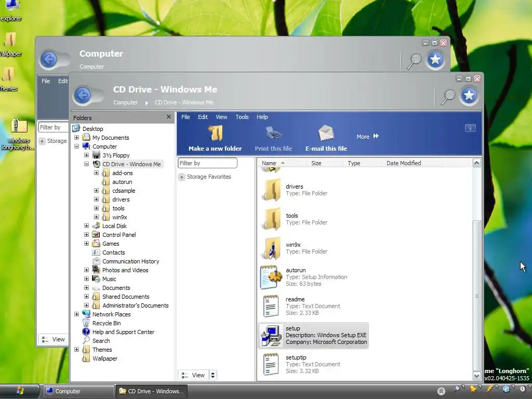Go back in CD Drive window
The height and width of the screenshot is (399, 532).
[x=83, y=95]
